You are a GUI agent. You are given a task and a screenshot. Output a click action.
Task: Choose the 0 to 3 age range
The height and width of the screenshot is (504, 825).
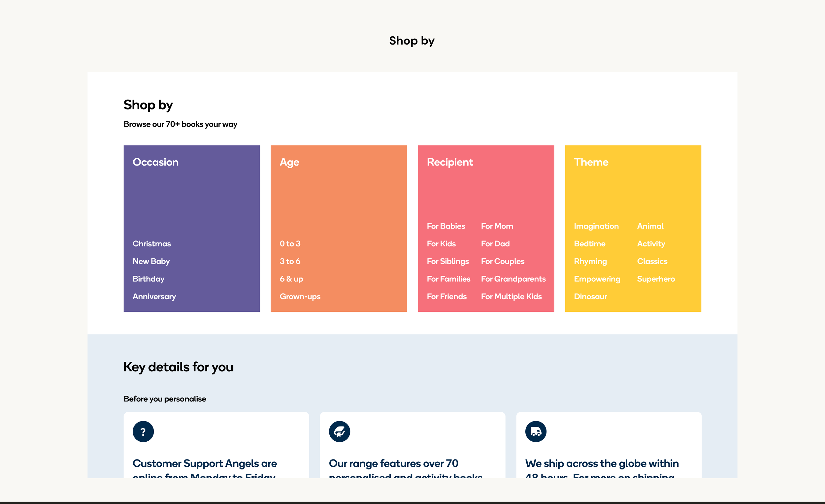pyautogui.click(x=290, y=244)
